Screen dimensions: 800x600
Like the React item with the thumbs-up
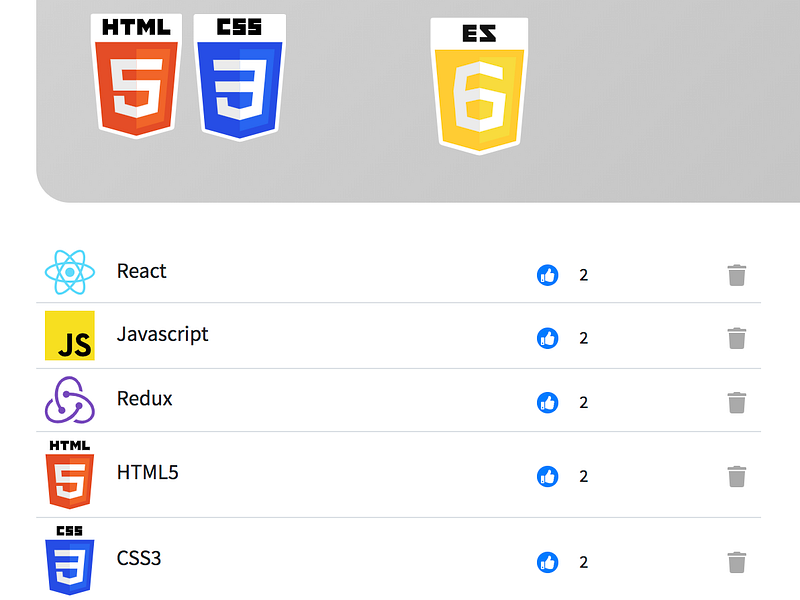pyautogui.click(x=547, y=275)
